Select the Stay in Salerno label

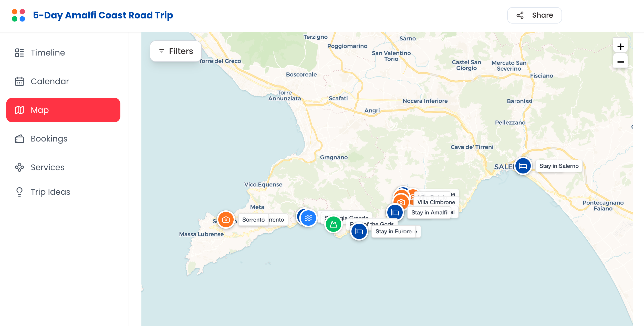pyautogui.click(x=559, y=166)
